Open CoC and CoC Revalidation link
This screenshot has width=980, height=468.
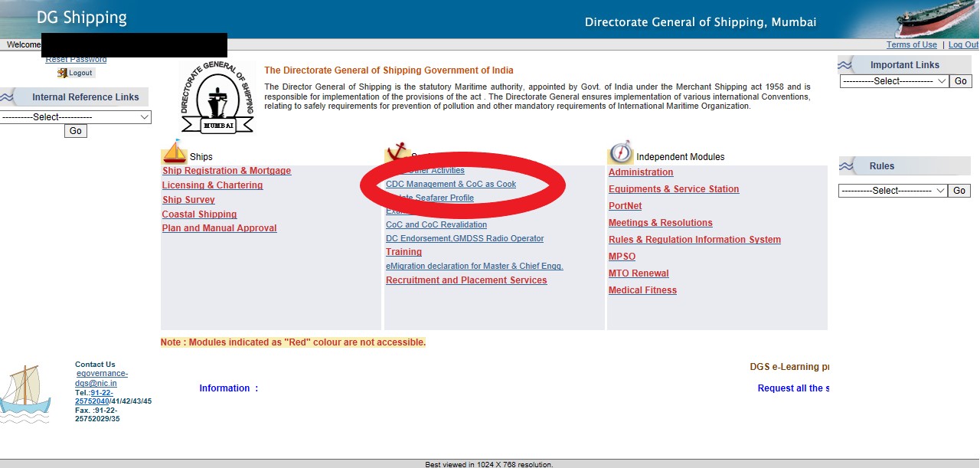(x=436, y=225)
